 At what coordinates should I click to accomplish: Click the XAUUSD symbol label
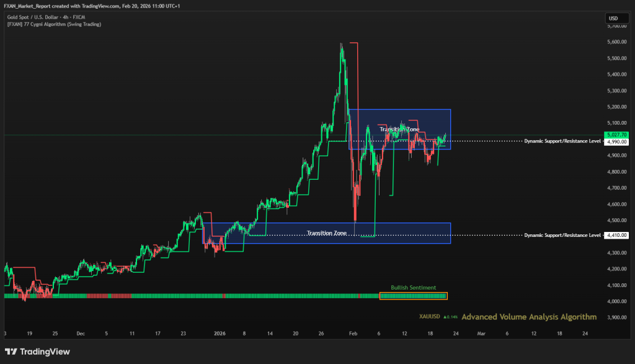pyautogui.click(x=429, y=317)
